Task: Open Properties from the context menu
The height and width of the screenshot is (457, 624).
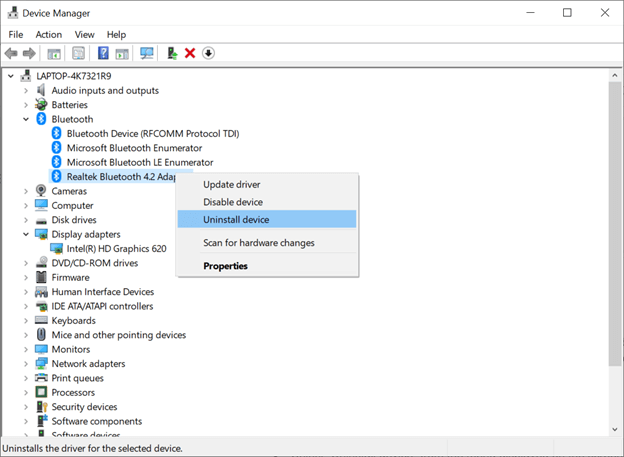Action: 267,266
